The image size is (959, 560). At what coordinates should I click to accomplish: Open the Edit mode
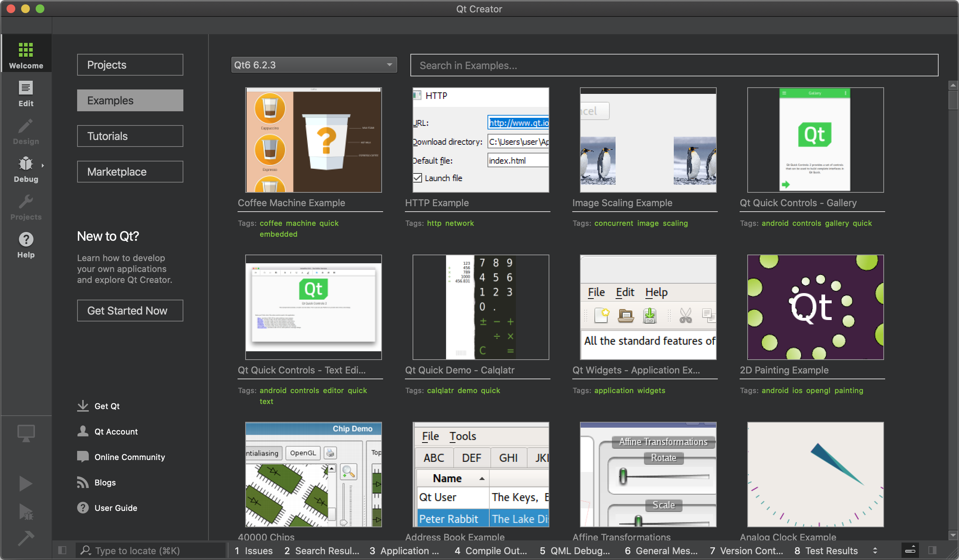(x=26, y=93)
